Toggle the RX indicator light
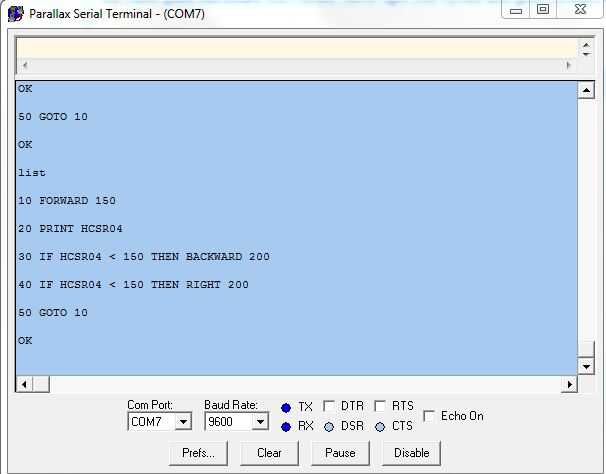606x474 pixels. 286,427
